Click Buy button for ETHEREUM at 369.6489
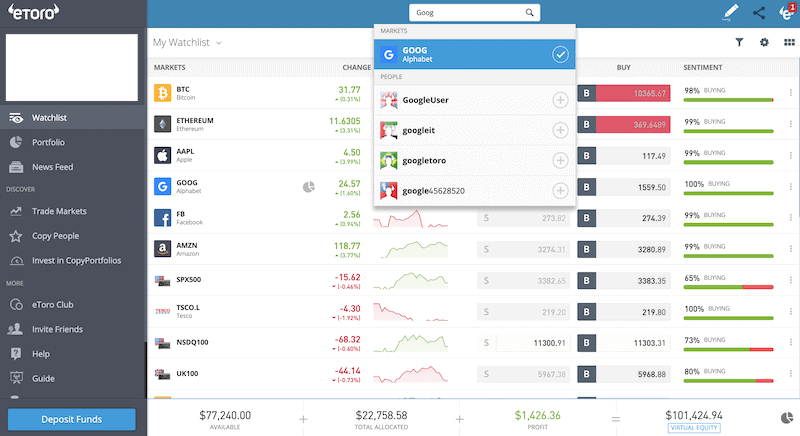This screenshot has width=800, height=436. 623,124
